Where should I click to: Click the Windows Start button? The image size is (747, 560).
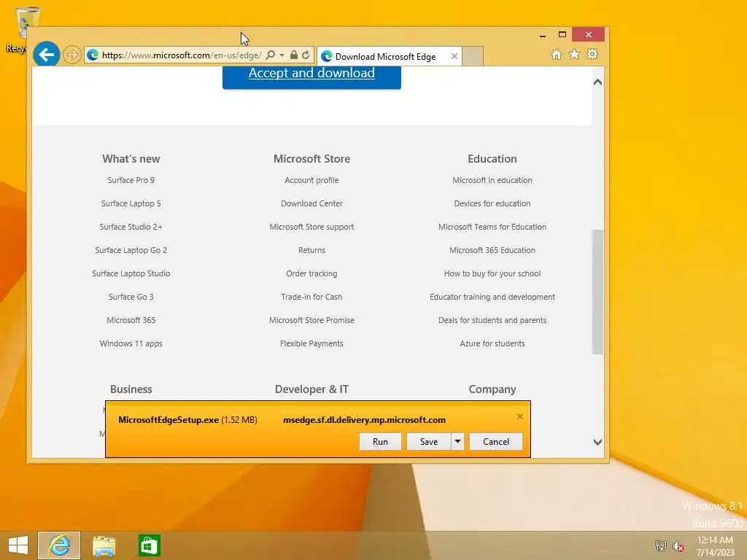click(x=18, y=545)
